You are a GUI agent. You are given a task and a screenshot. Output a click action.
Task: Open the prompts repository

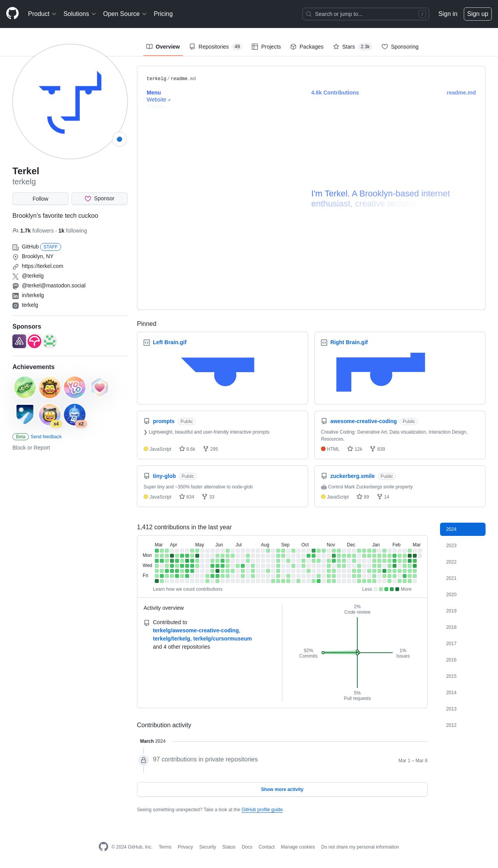[164, 421]
